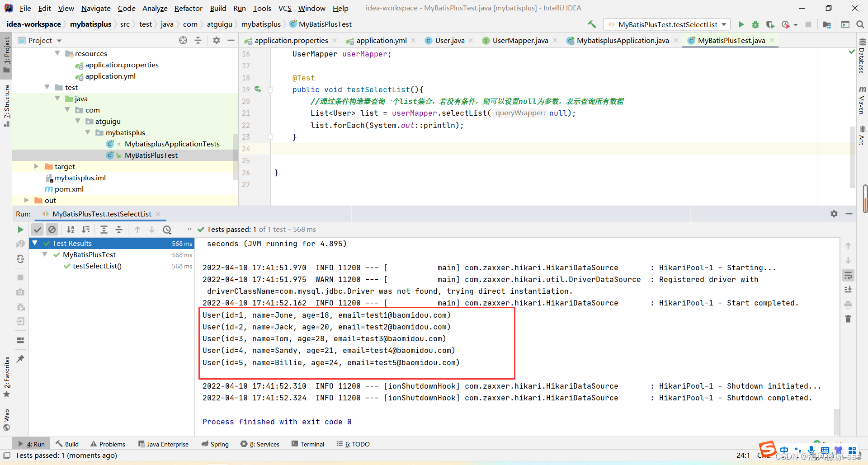This screenshot has height=465, width=868.
Task: Open Search Everywhere magnifier icon
Action: point(860,24)
